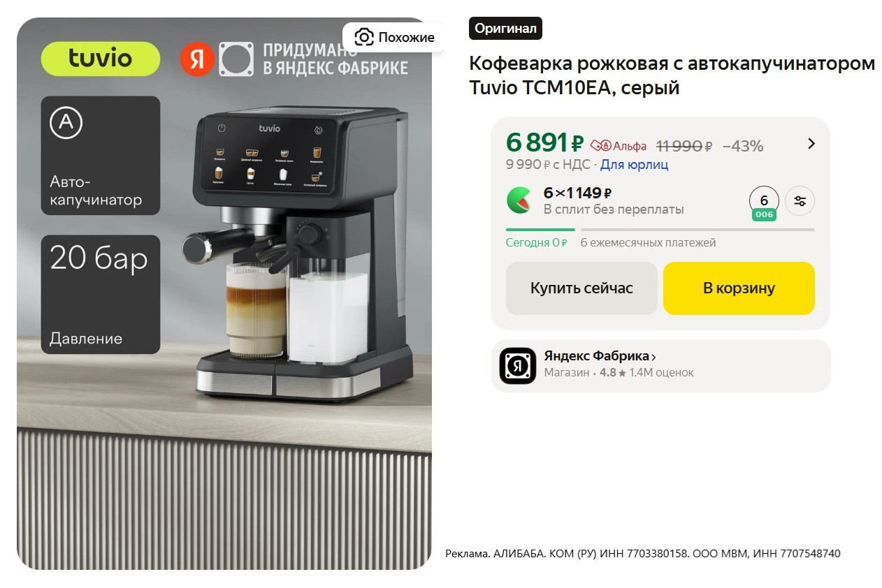This screenshot has height=588, width=882.
Task: Click the Yandex Я red circle logo
Action: point(197,59)
